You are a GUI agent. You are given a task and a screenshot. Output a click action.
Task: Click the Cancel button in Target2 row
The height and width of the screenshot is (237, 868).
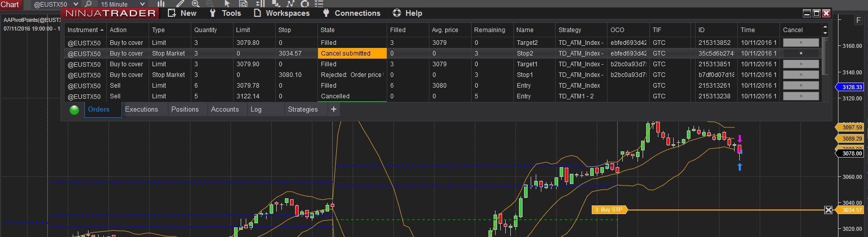[x=801, y=42]
